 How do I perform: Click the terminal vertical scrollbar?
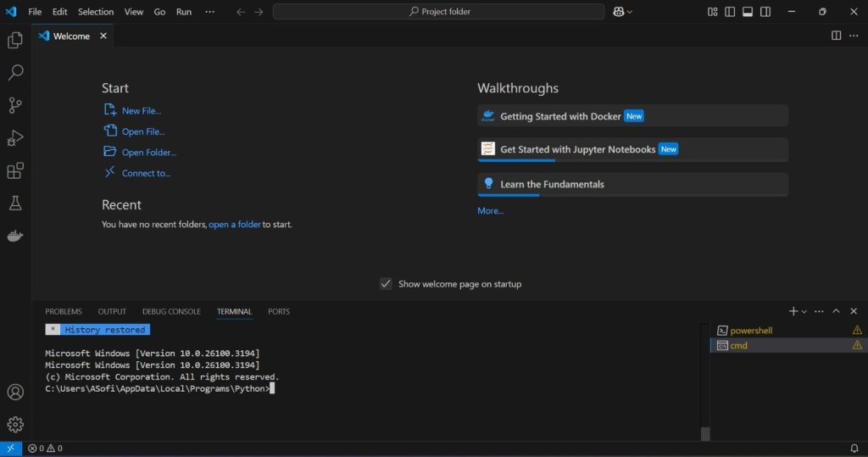[x=704, y=382]
